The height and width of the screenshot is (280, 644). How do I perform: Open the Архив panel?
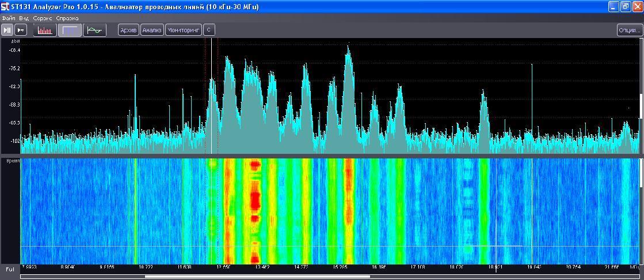[128, 30]
